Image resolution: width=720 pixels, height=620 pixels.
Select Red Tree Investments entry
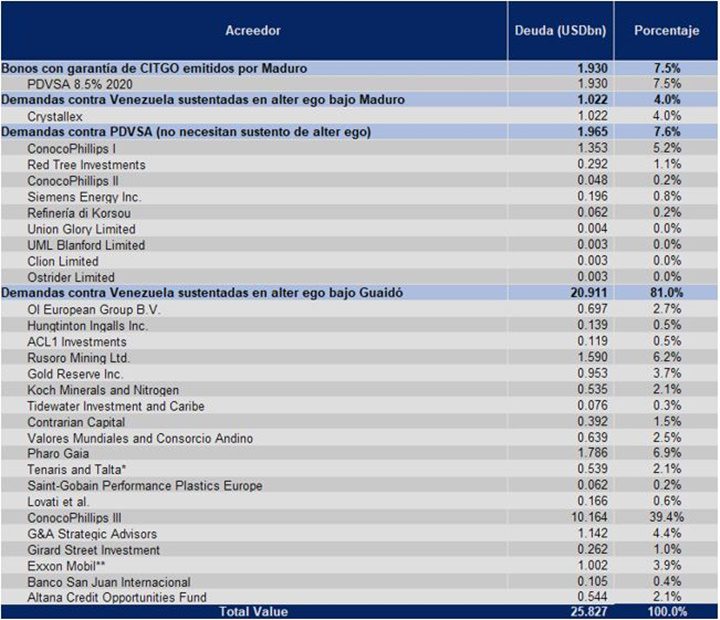[x=86, y=164]
